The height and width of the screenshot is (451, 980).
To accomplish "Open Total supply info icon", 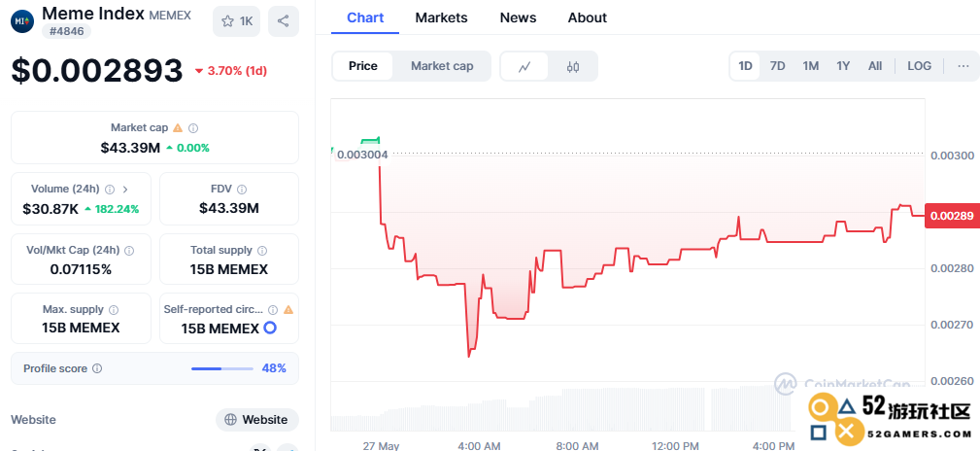I will tap(262, 250).
